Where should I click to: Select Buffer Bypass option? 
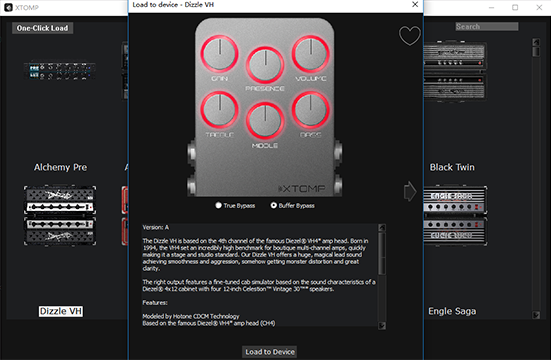click(292, 205)
